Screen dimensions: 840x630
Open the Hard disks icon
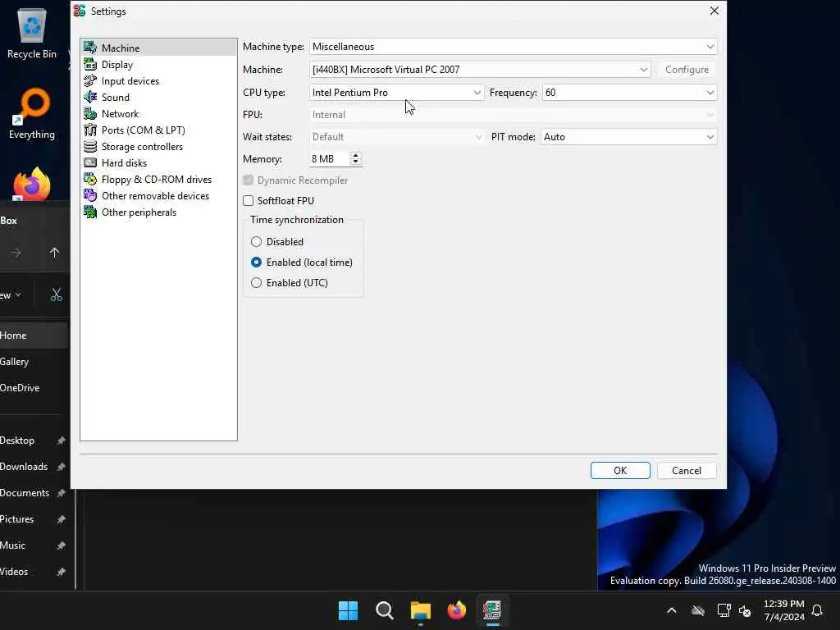click(90, 163)
